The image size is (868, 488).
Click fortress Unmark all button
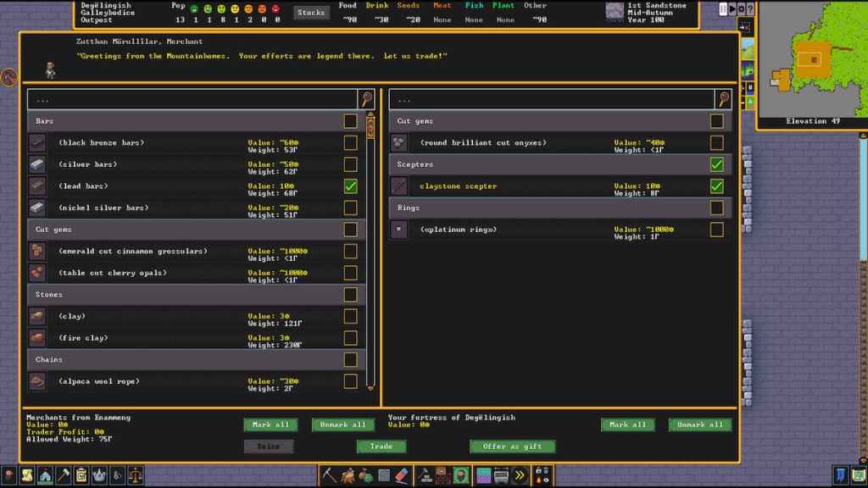[699, 424]
